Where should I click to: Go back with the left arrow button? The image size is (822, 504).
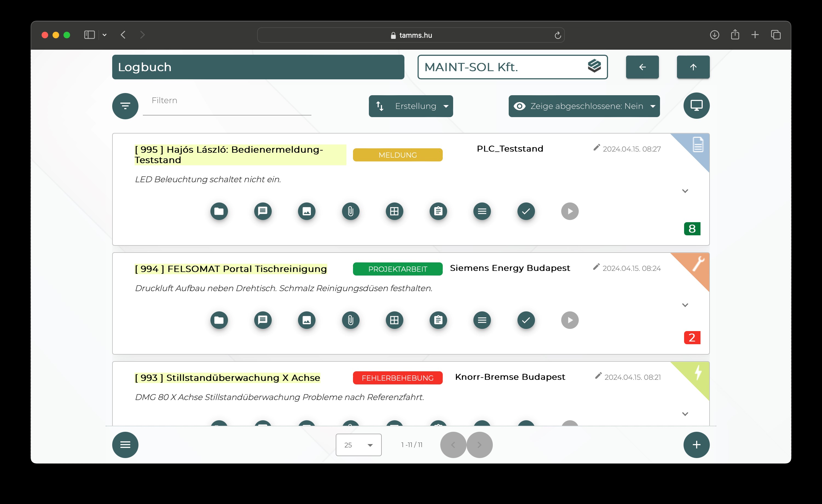pyautogui.click(x=642, y=67)
